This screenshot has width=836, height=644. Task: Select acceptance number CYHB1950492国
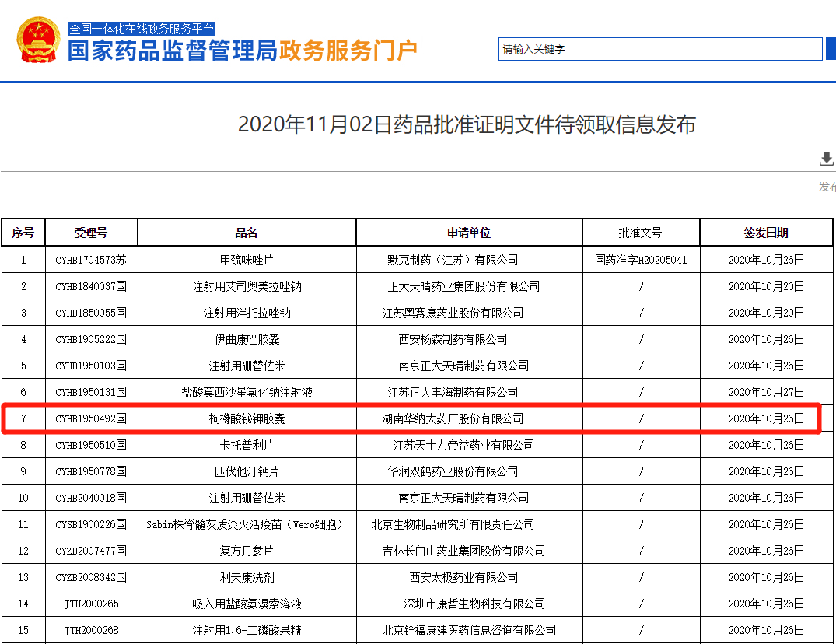(91, 419)
